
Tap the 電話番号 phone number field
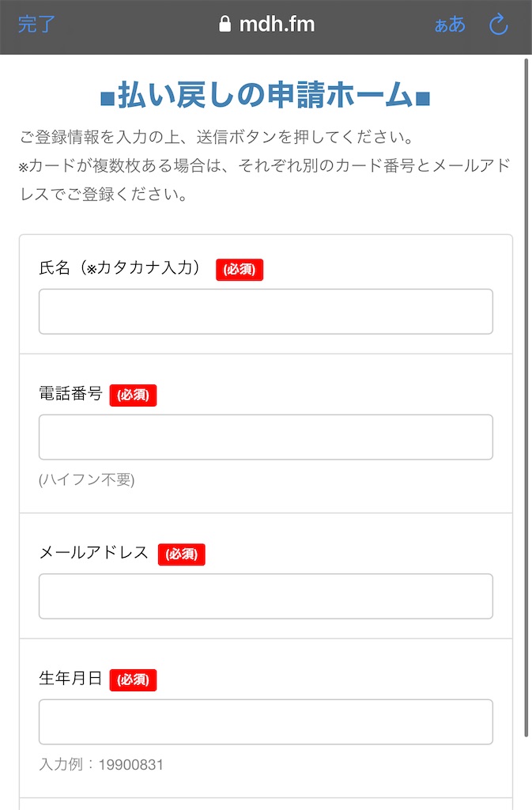266,437
